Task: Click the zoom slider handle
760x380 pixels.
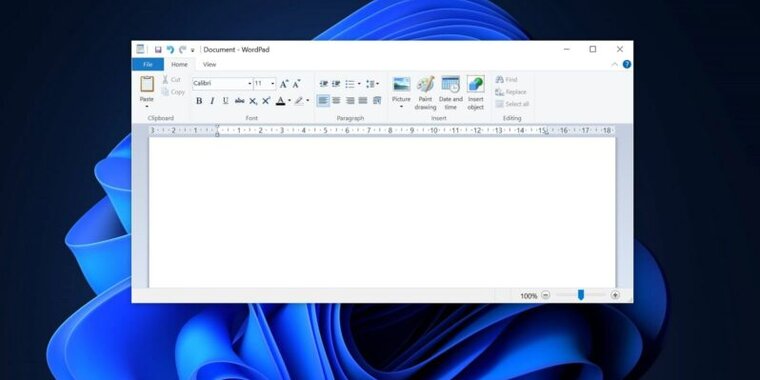Action: point(581,295)
